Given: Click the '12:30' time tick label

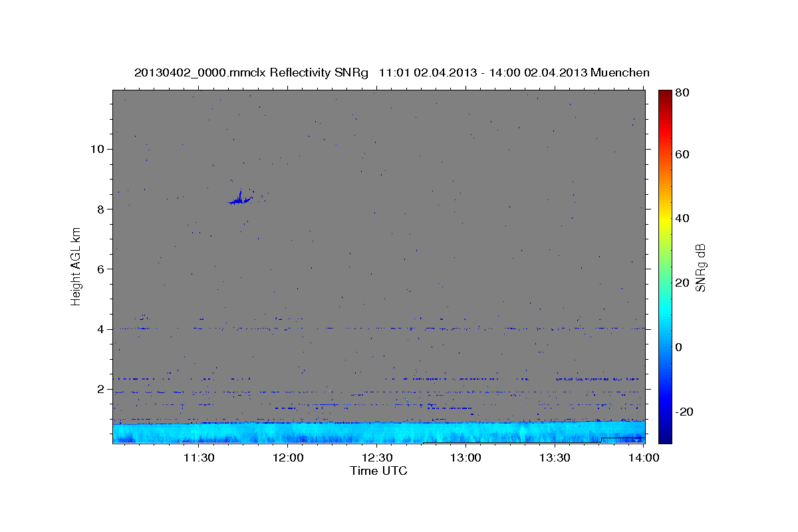Looking at the screenshot, I should [x=376, y=458].
